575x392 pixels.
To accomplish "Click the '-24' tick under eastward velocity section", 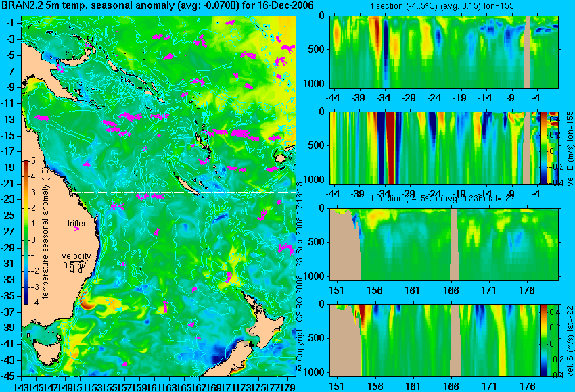I will click(x=434, y=194).
